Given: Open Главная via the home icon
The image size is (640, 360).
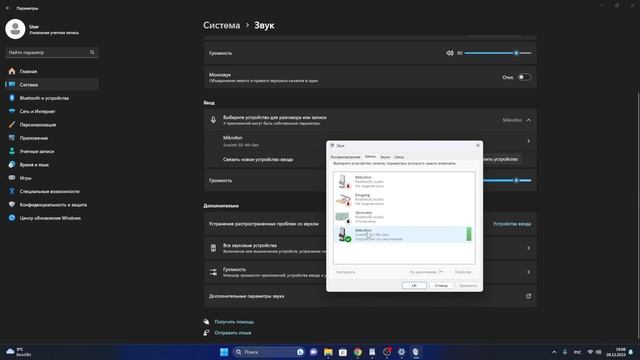Looking at the screenshot, I should (x=12, y=71).
